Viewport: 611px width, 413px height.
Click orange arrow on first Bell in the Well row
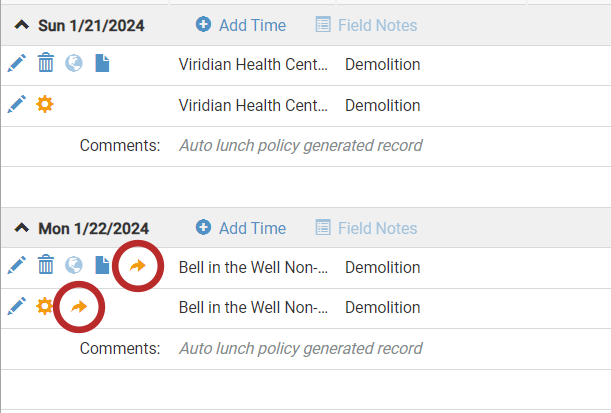click(138, 266)
